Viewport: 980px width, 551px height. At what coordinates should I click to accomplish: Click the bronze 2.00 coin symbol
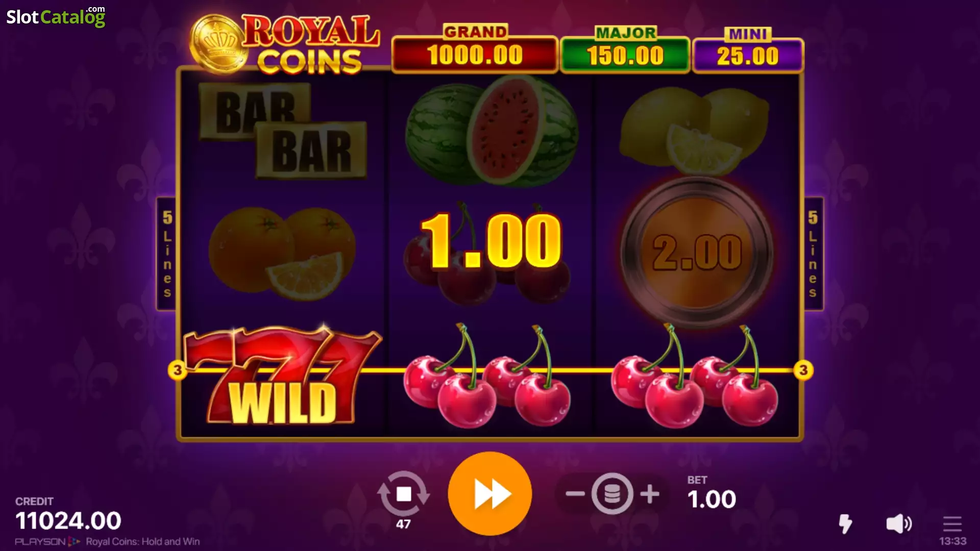click(x=697, y=252)
